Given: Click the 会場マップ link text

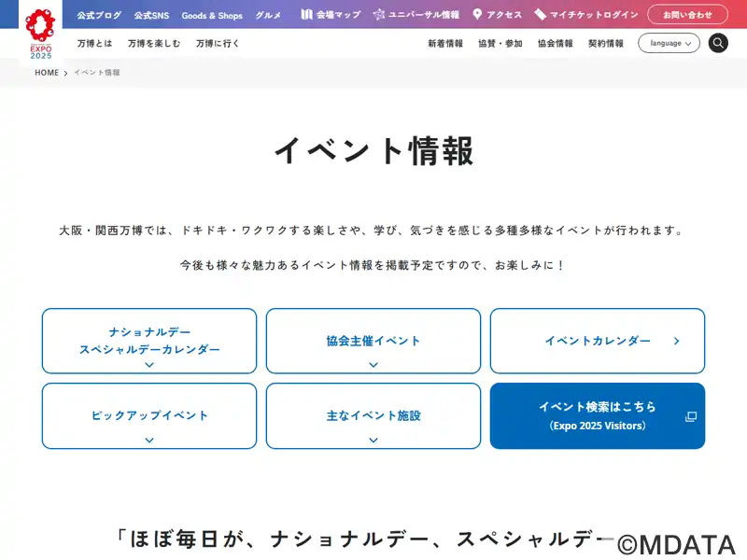Looking at the screenshot, I should click(339, 15).
